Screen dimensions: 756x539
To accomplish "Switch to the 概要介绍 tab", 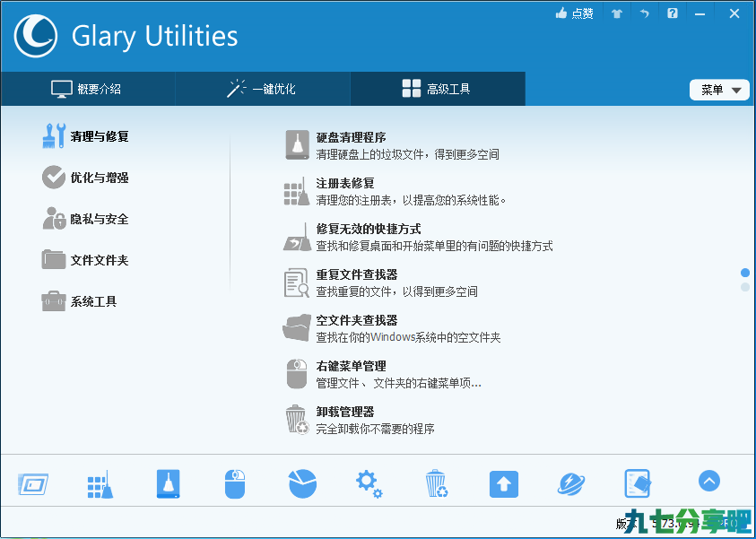I will [87, 89].
